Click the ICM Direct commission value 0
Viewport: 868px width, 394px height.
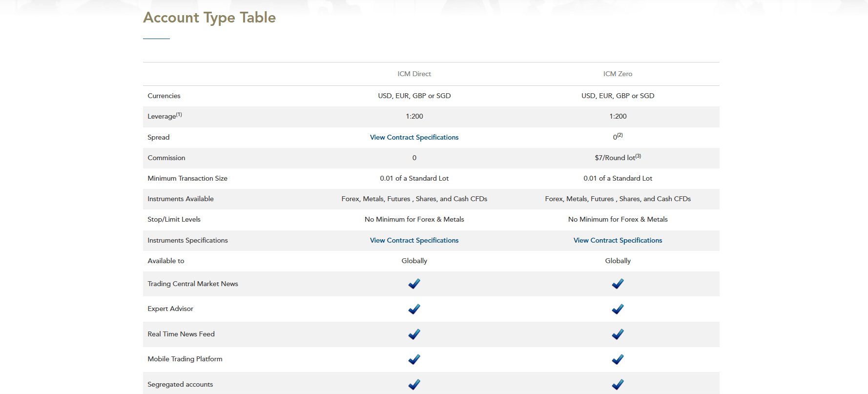[414, 158]
